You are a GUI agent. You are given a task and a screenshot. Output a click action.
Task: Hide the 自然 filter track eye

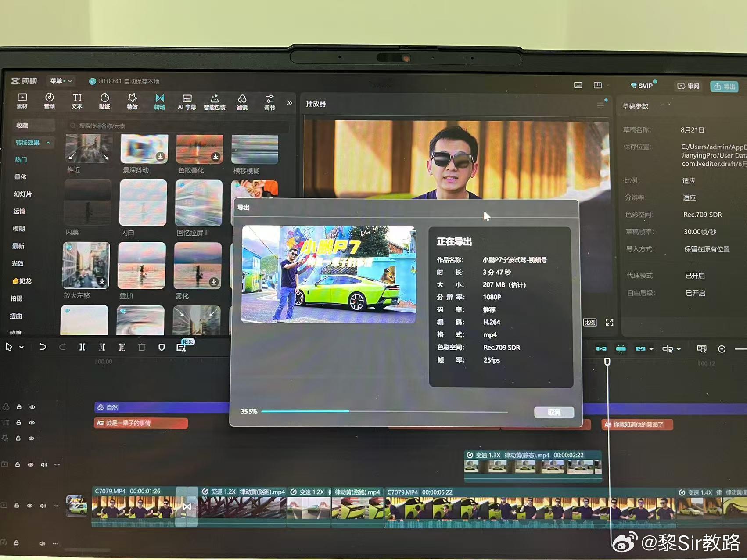pos(32,407)
